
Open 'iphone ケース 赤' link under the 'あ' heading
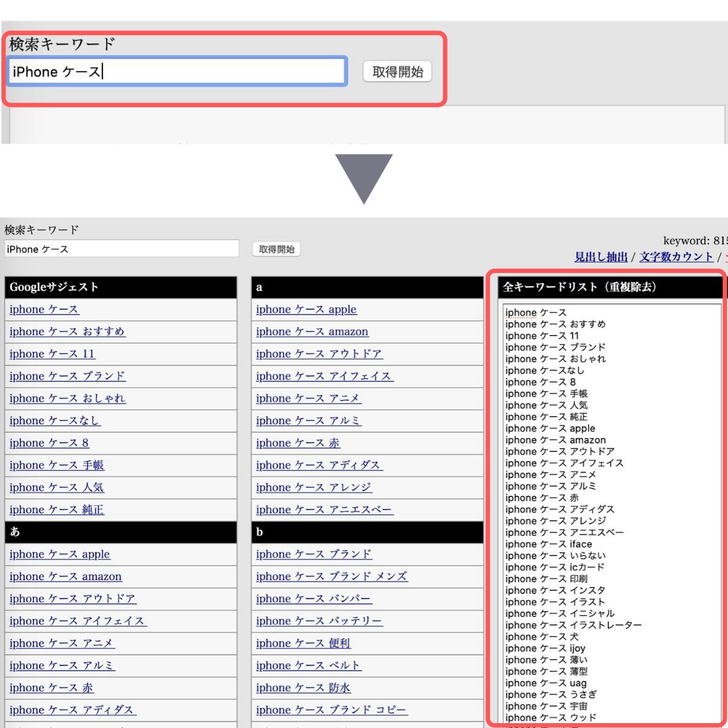click(x=52, y=688)
